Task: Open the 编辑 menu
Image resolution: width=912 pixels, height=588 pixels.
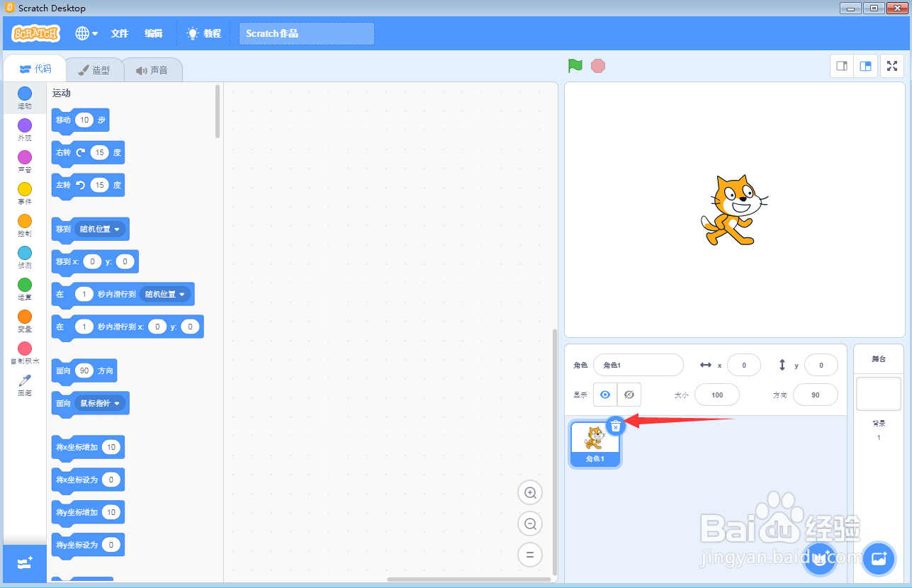Action: (154, 33)
